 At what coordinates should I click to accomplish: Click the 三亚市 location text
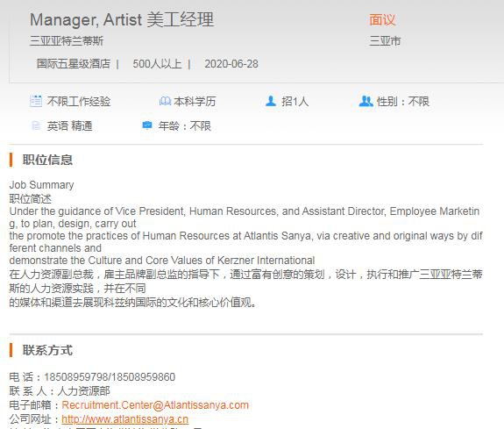(x=385, y=41)
